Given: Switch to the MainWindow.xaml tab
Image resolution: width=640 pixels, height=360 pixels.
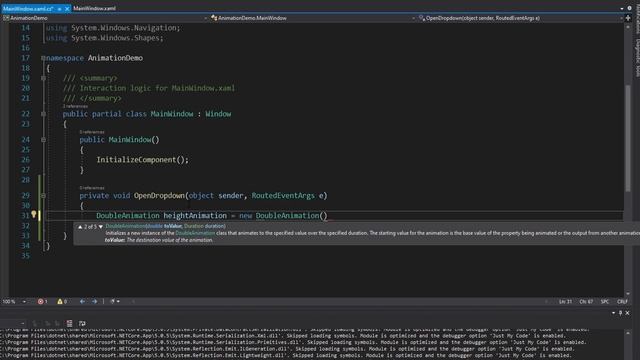Looking at the screenshot, I should pos(95,8).
